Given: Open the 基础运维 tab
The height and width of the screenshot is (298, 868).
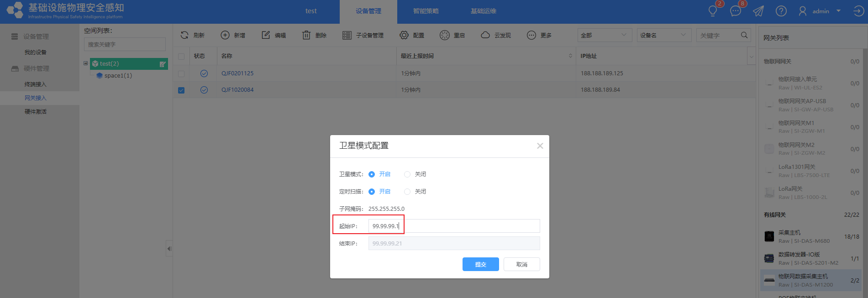Looking at the screenshot, I should click(x=483, y=11).
